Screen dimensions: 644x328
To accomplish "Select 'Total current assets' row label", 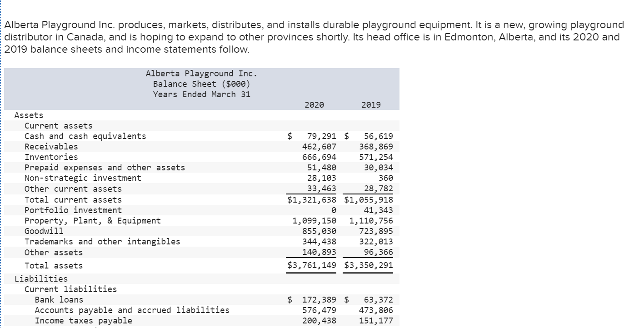I will tap(73, 200).
